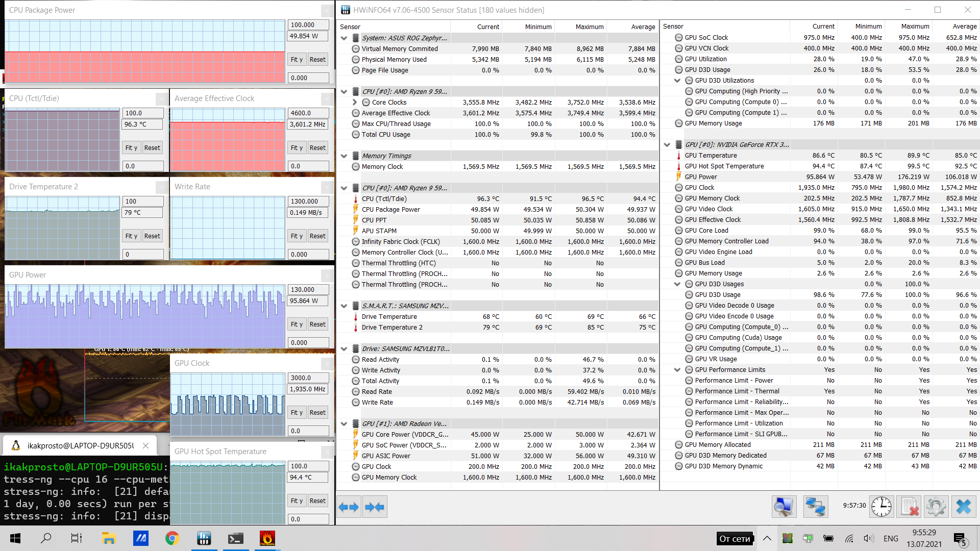980x551 pixels.
Task: Click the log file with red X icon
Action: click(x=910, y=507)
